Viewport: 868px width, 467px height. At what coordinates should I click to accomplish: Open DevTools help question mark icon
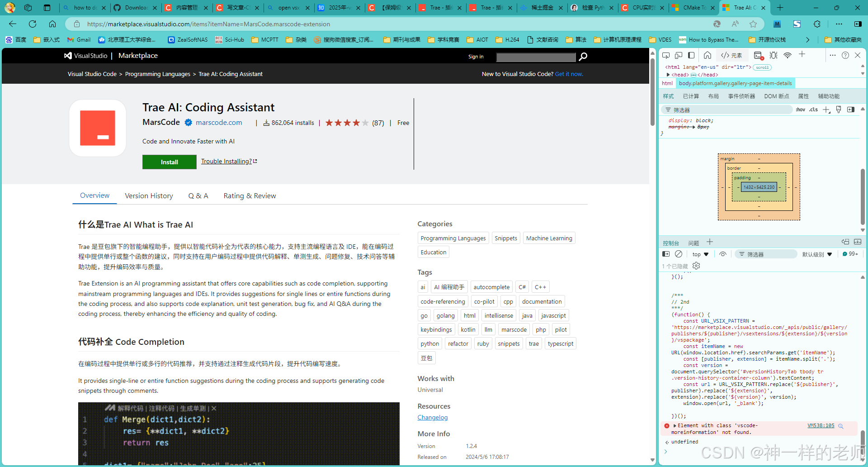(x=845, y=55)
